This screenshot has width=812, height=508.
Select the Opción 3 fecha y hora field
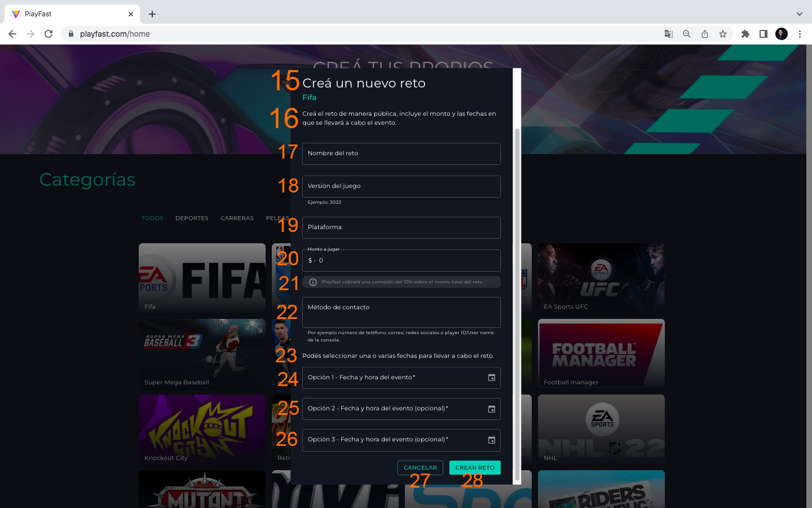[401, 440]
